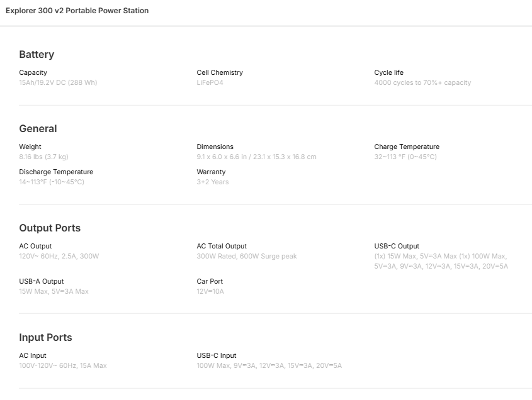Click the Warranty value 3+2 Years
Screen dimensions: 532x400
(x=212, y=182)
